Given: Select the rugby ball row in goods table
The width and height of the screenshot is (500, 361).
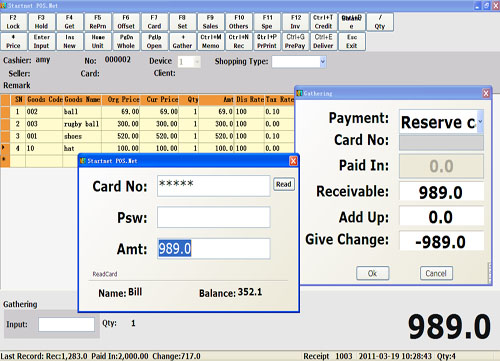Looking at the screenshot, I should 147,124.
